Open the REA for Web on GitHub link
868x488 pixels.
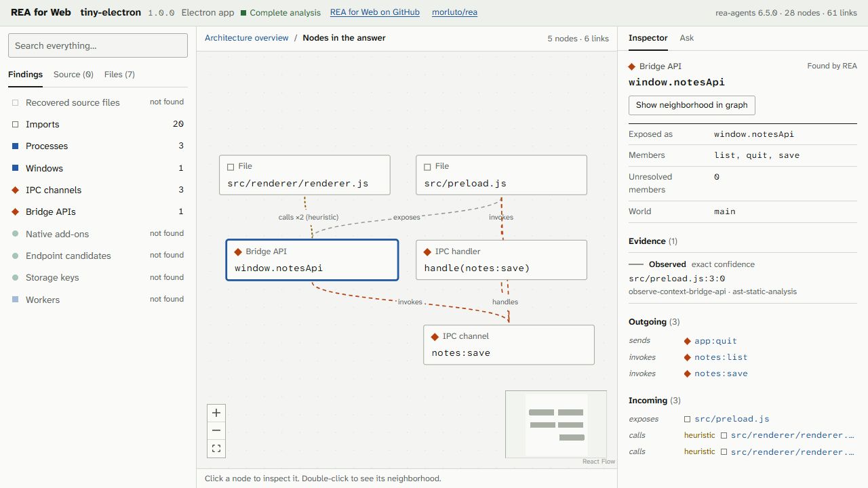(375, 12)
